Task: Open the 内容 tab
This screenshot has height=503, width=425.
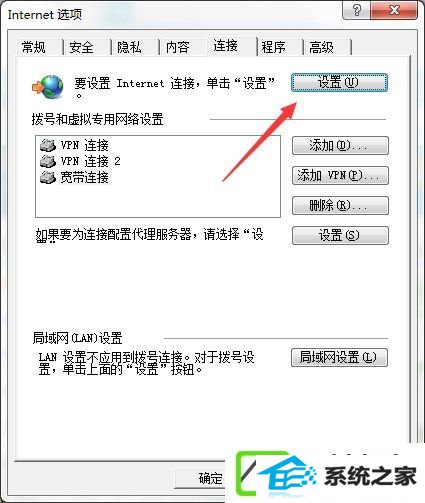Action: click(x=178, y=47)
